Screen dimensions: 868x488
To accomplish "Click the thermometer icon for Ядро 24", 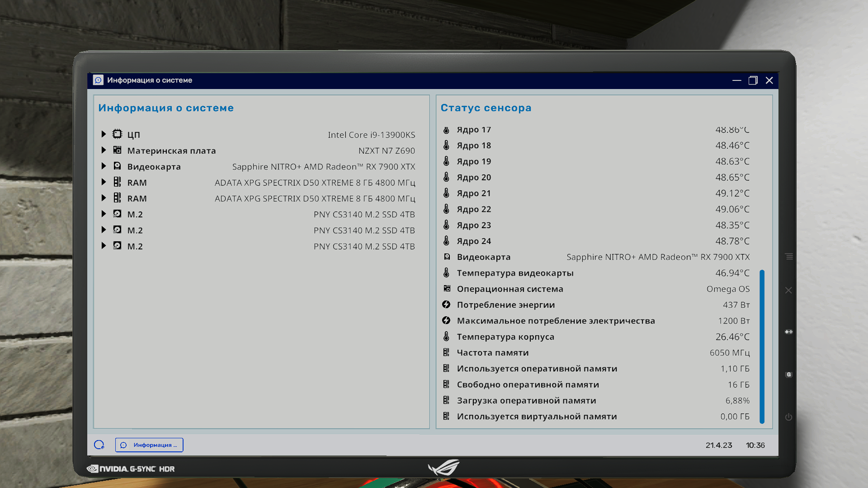I will coord(446,241).
